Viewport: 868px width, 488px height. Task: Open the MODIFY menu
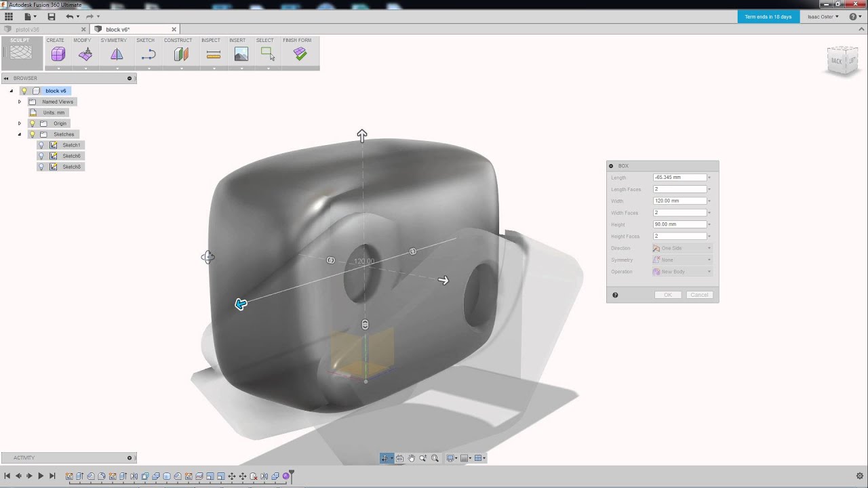pyautogui.click(x=82, y=40)
